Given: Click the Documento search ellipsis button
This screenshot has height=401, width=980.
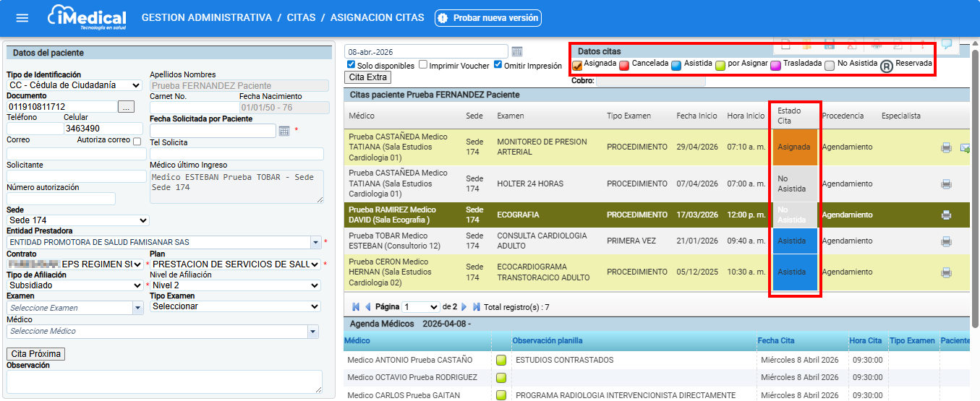Looking at the screenshot, I should click(x=127, y=108).
